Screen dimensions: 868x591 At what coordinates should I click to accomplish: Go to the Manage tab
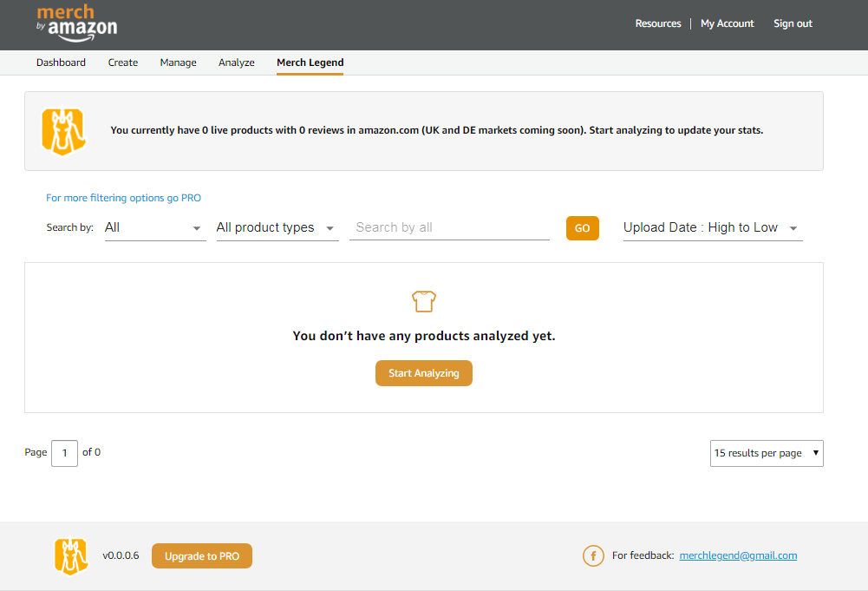tap(179, 62)
